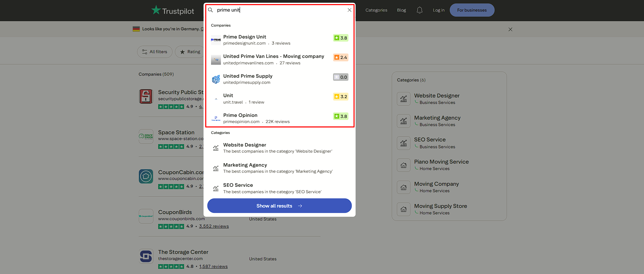Click the CouponCabin logo
The width and height of the screenshot is (644, 274).
point(146,176)
